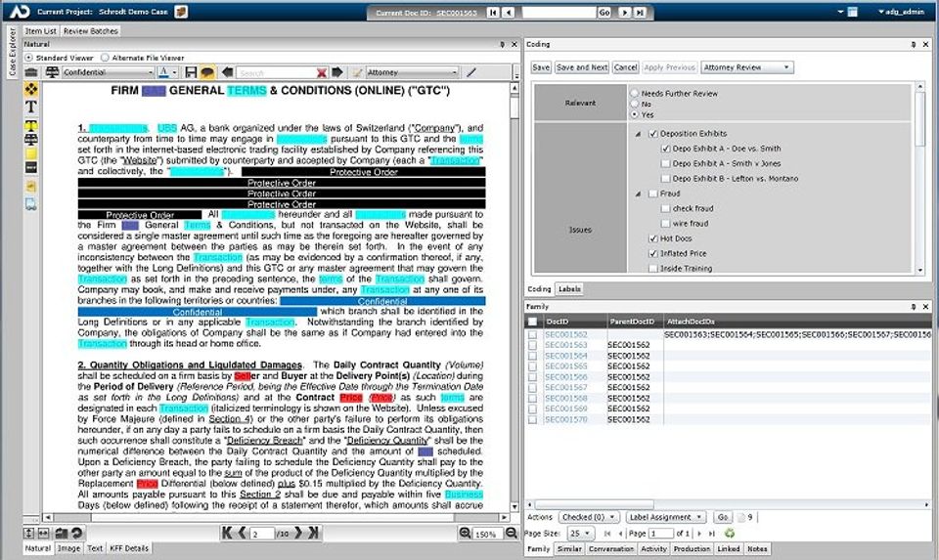Open the project box icon beside project name
Viewport: 939px width, 560px height.
point(181,12)
